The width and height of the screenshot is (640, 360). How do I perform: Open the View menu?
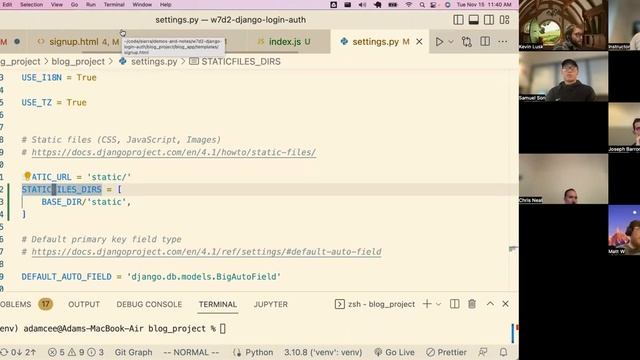[x=57, y=4]
